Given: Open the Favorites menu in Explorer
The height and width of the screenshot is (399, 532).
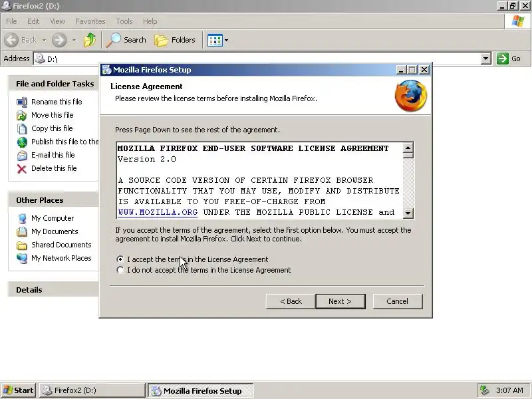Looking at the screenshot, I should (90, 21).
